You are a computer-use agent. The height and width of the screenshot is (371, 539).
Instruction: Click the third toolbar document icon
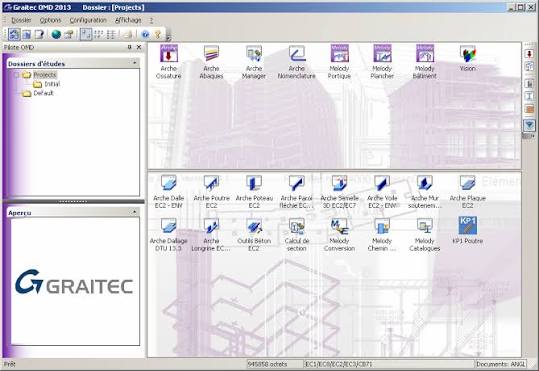click(39, 34)
